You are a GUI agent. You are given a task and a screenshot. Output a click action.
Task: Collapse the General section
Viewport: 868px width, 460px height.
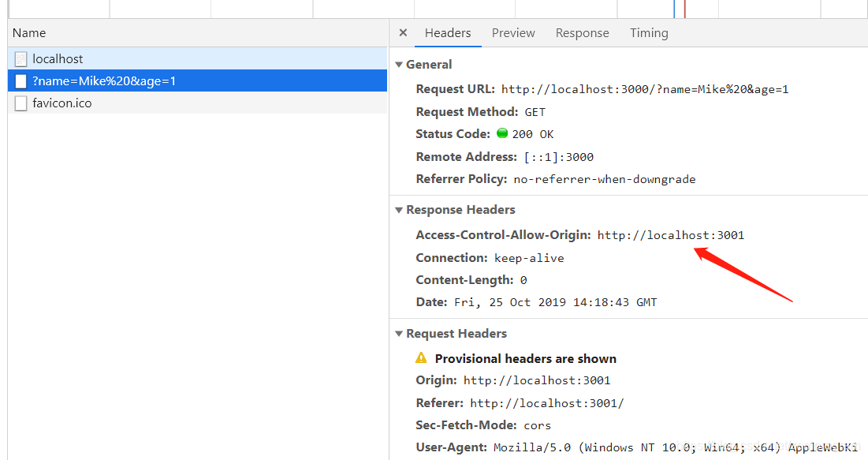(399, 65)
